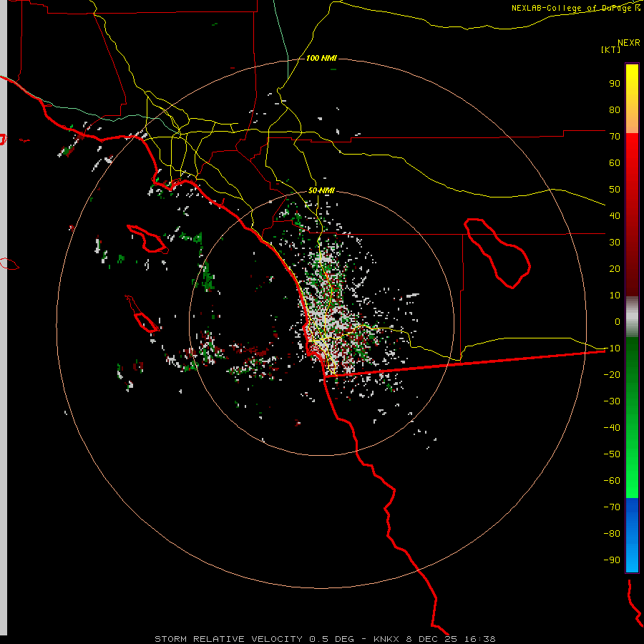Click the NEXR label above color bar

point(629,43)
